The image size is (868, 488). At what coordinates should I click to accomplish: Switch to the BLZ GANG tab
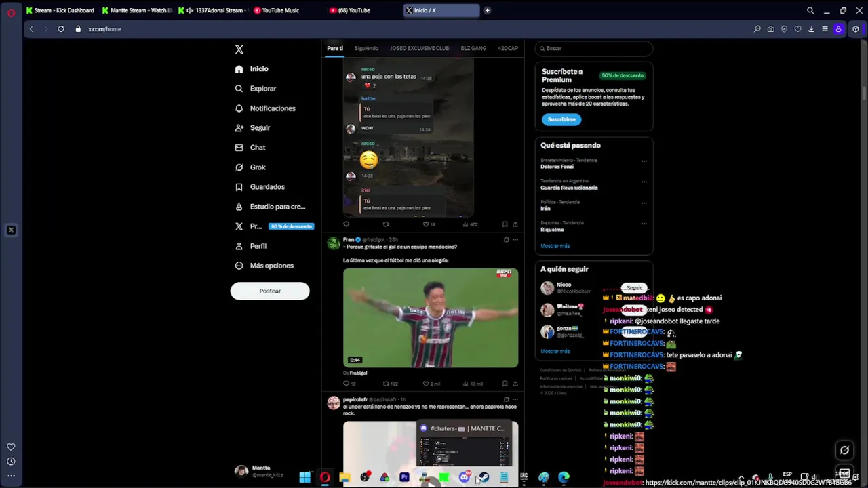pos(473,48)
